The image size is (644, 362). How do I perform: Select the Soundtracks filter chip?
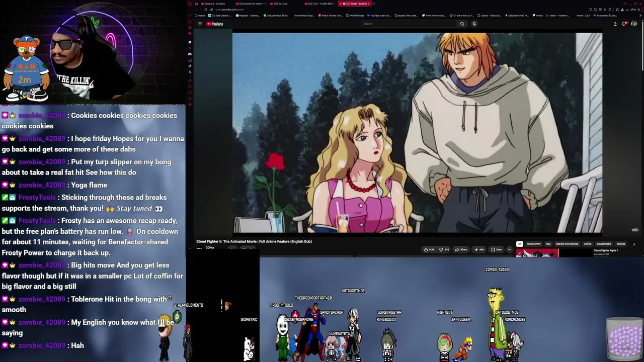[604, 244]
